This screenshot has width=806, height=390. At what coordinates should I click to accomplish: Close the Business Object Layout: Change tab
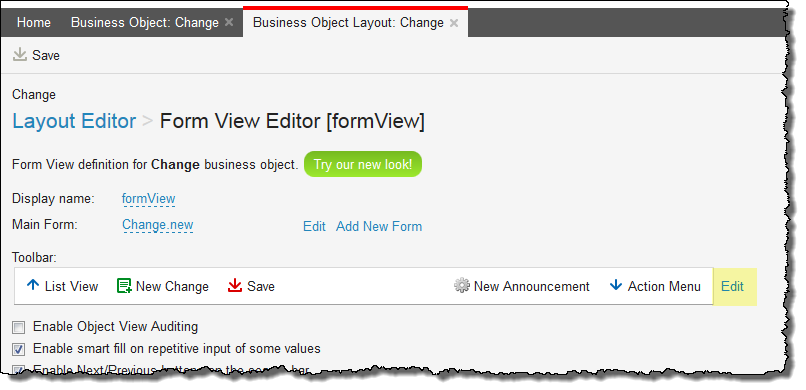[x=454, y=23]
